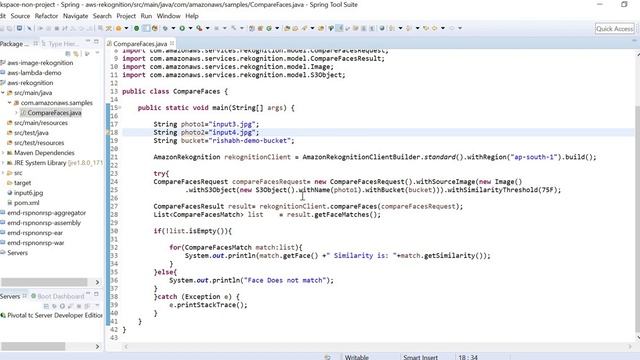This screenshot has width=640, height=360.
Task: Open the Source menu
Action: point(20,16)
